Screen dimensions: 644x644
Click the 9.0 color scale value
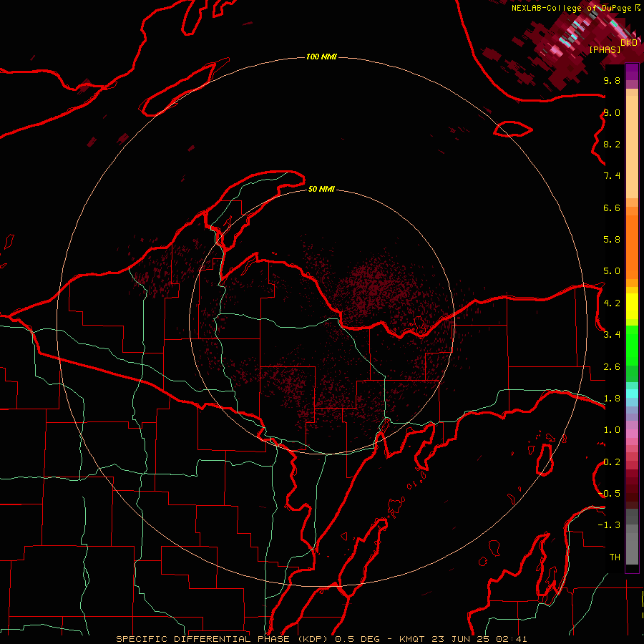click(x=612, y=112)
